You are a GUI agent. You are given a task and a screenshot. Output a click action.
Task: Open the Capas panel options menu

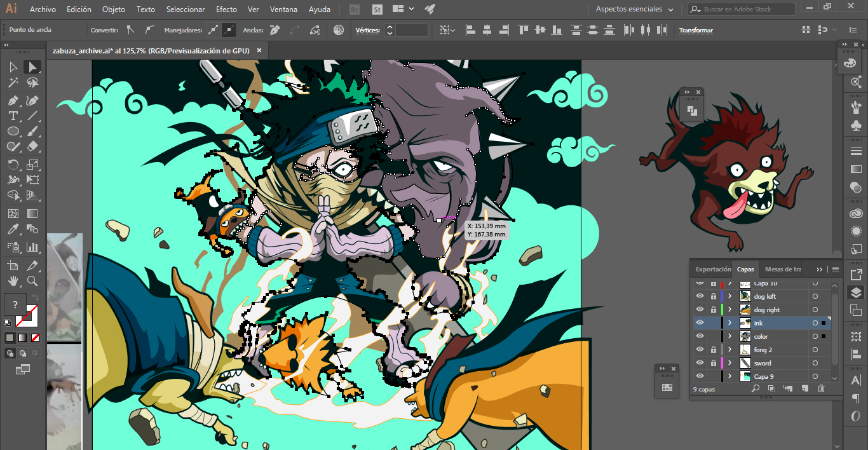[x=835, y=269]
